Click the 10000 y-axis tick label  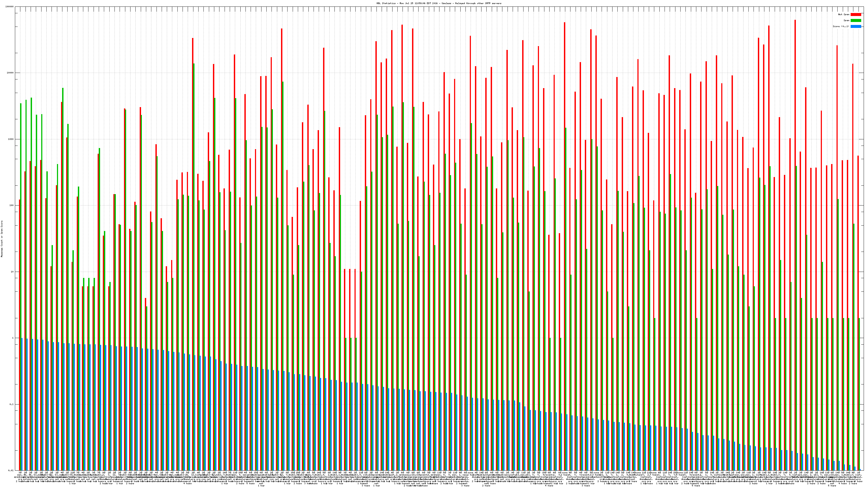point(11,73)
